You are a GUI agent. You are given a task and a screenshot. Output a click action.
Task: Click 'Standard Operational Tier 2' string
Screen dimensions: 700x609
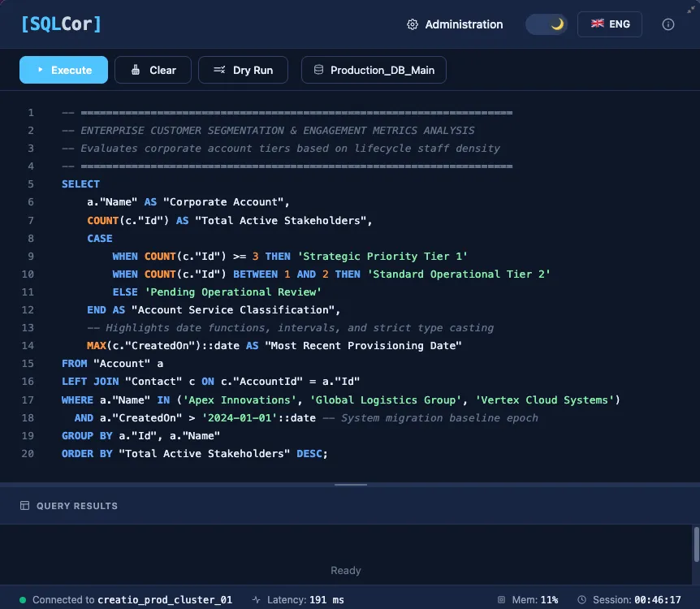tap(459, 274)
